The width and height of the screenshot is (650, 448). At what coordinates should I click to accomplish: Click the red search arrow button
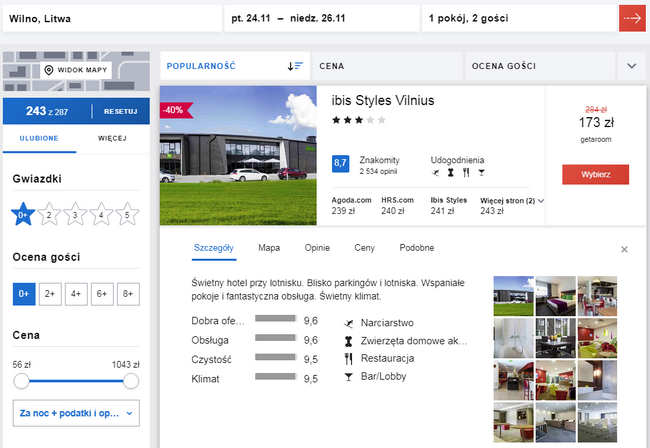pyautogui.click(x=632, y=18)
